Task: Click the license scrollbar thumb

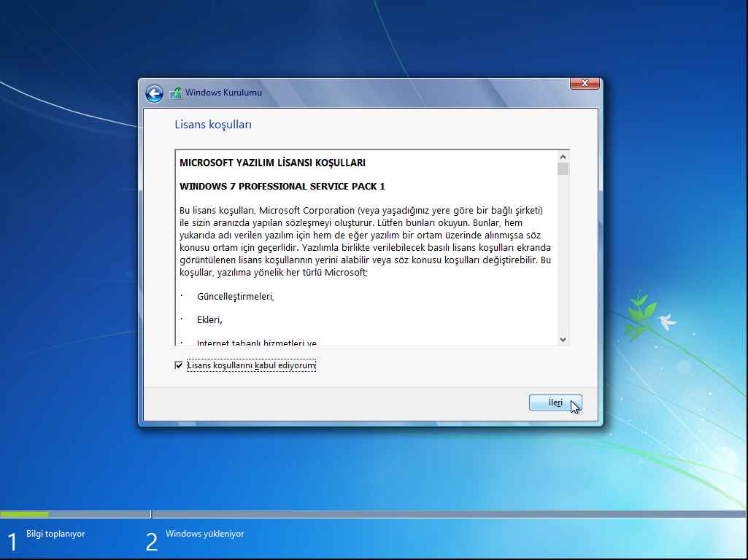Action: [x=563, y=168]
